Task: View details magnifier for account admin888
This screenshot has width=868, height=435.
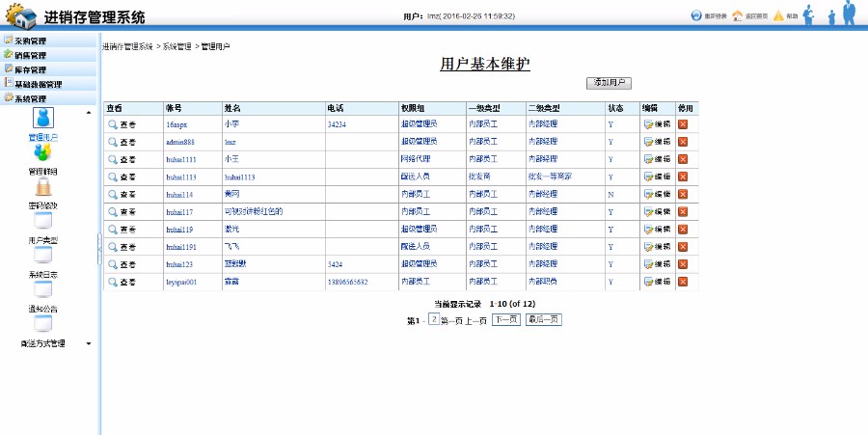Action: click(x=113, y=142)
